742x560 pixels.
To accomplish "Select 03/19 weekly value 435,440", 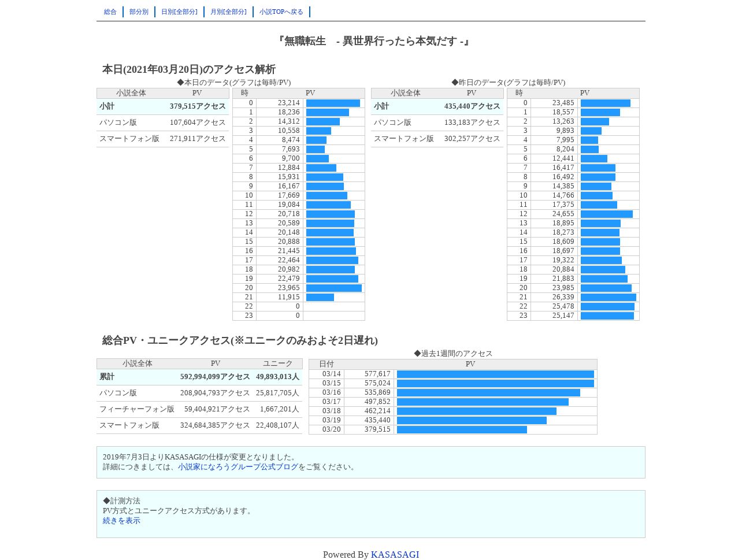I will 377,420.
